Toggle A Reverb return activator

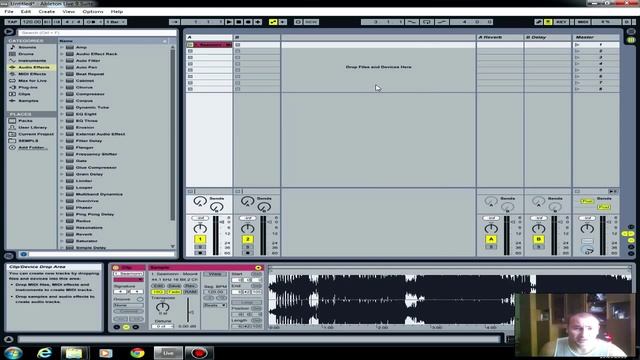pyautogui.click(x=491, y=239)
